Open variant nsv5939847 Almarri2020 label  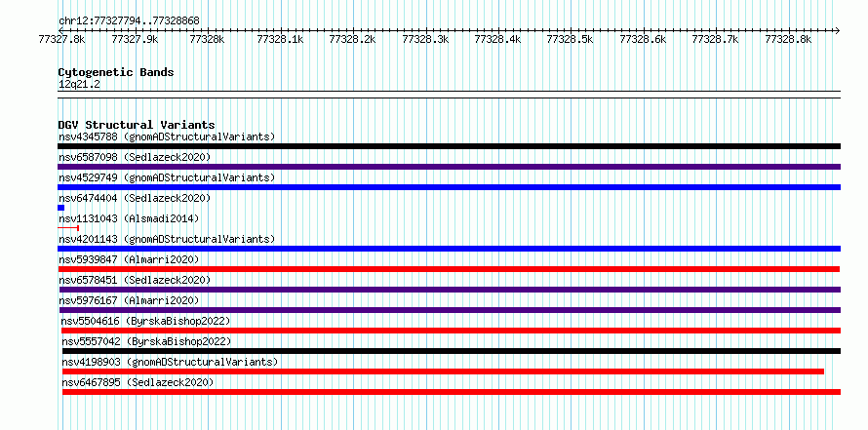(129, 259)
